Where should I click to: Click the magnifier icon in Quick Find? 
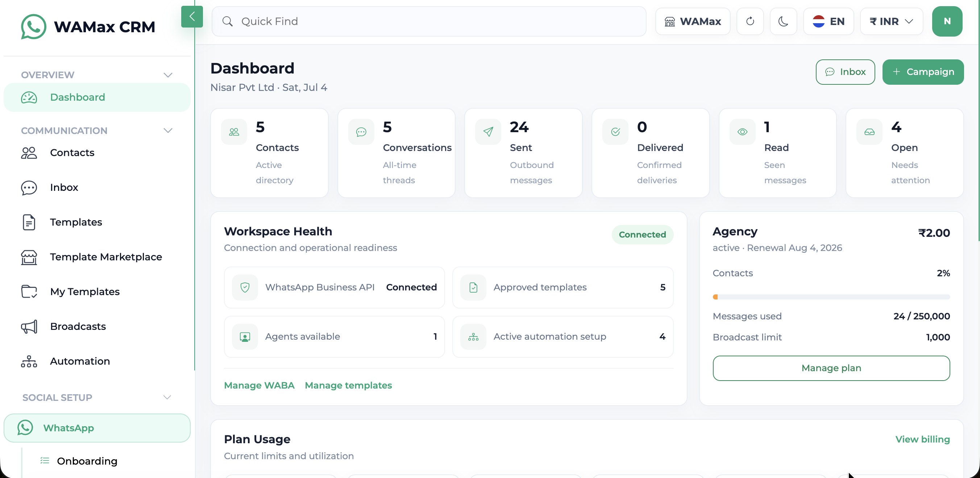tap(228, 21)
